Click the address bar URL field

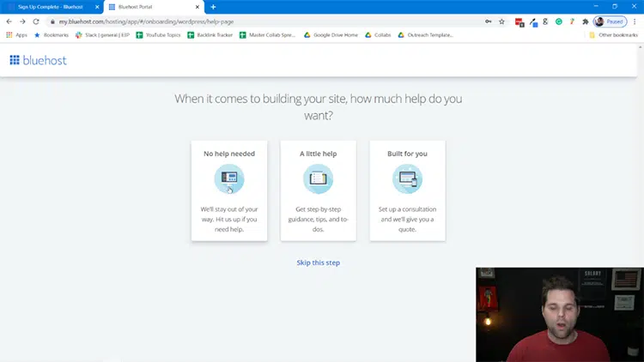click(258, 21)
